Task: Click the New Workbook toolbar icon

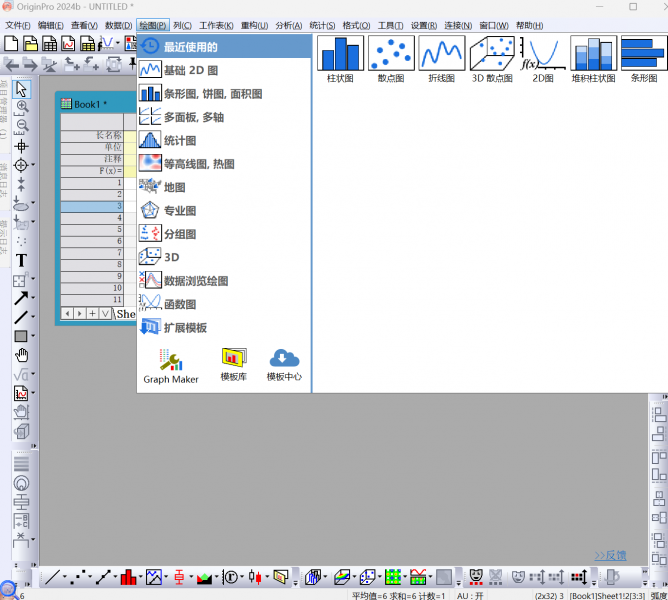Action: [49, 43]
